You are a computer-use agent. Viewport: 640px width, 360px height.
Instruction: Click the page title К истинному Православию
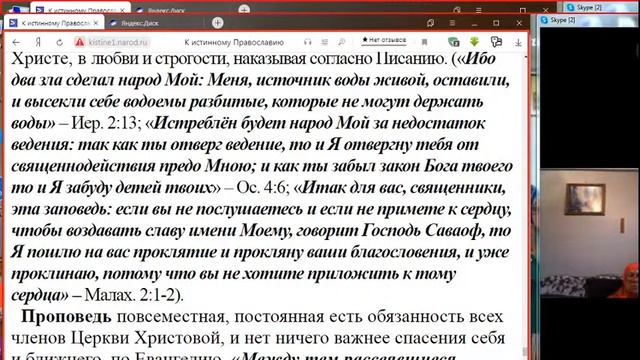pyautogui.click(x=234, y=42)
